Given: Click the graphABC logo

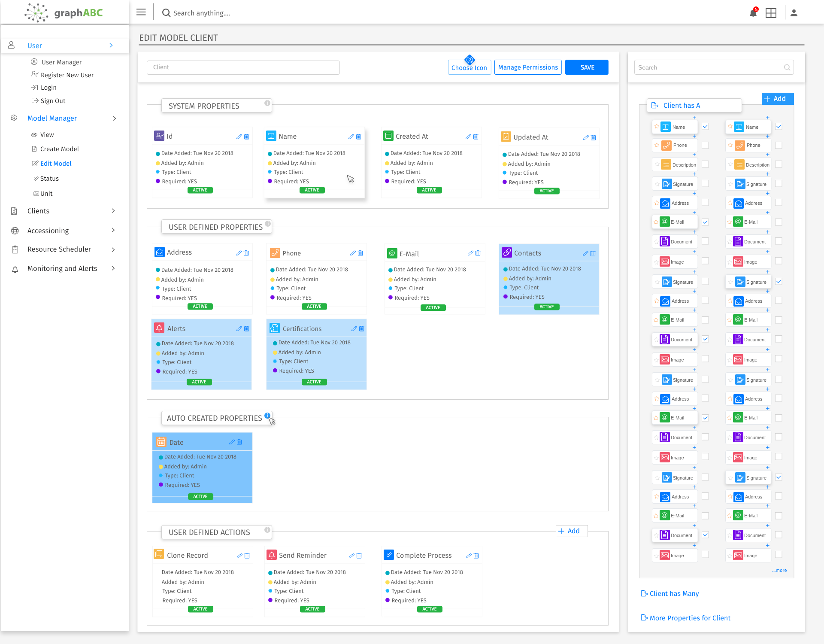Looking at the screenshot, I should [64, 12].
